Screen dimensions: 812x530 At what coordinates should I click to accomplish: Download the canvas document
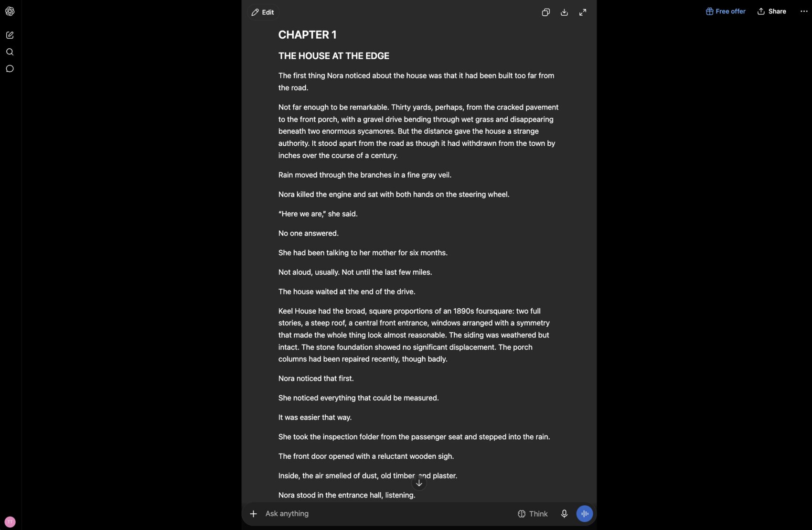[564, 12]
